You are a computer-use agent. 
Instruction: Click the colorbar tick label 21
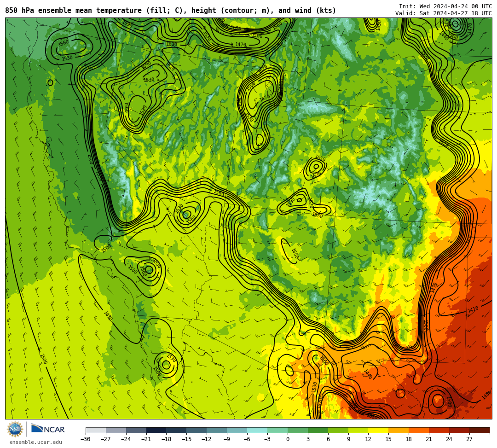(x=429, y=439)
